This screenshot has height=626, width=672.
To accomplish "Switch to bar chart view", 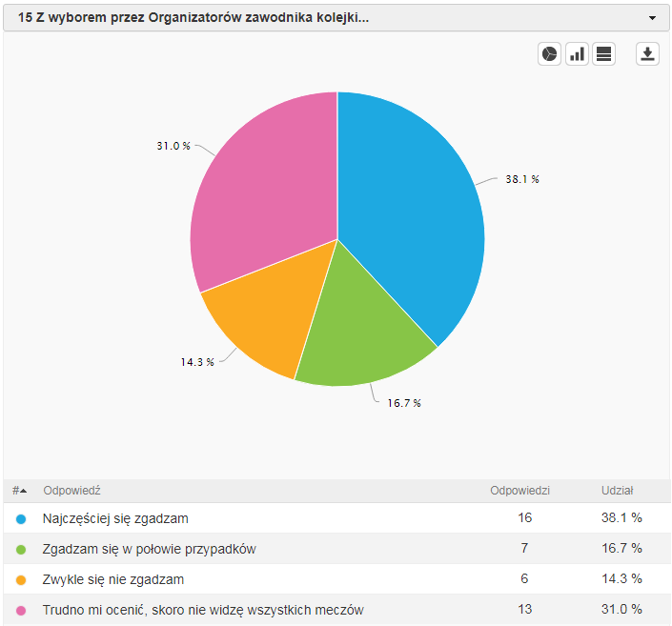I will click(x=577, y=54).
